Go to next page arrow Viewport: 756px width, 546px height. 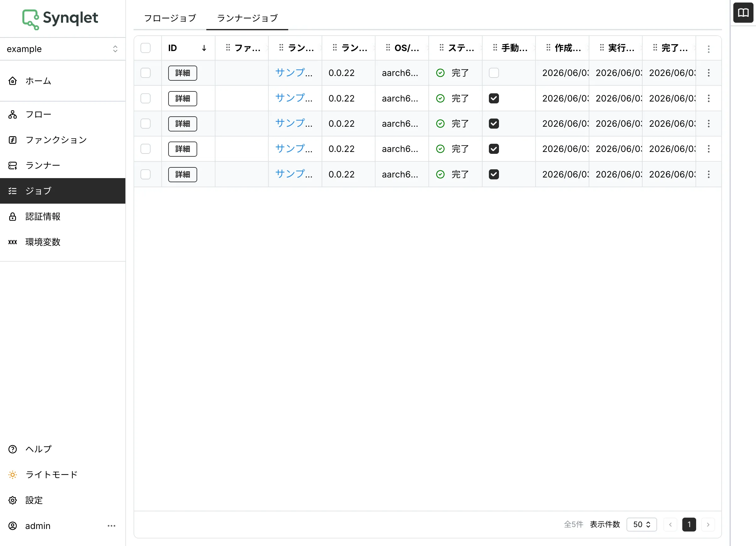[x=708, y=524]
